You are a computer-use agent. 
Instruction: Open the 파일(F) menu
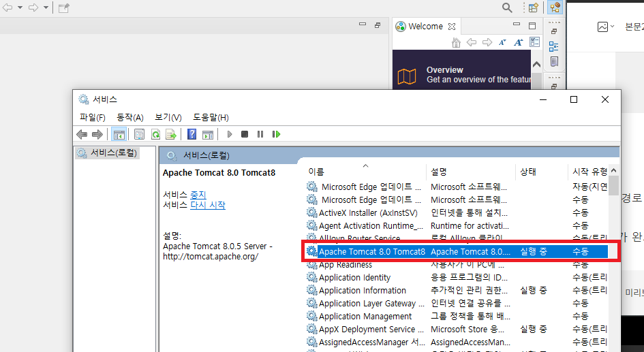[93, 118]
